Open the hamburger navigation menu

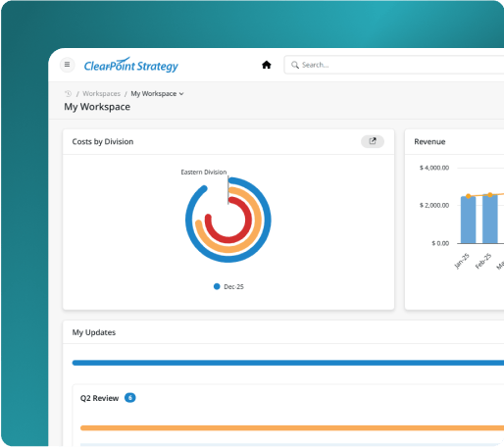tap(67, 65)
